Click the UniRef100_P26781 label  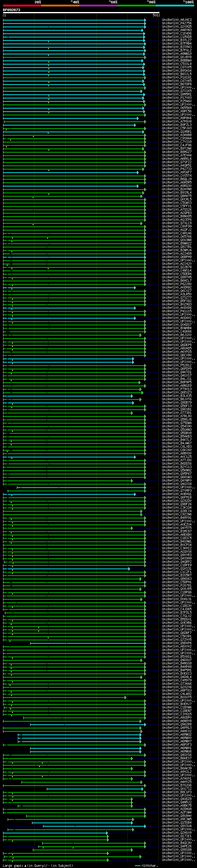click(177, 585)
